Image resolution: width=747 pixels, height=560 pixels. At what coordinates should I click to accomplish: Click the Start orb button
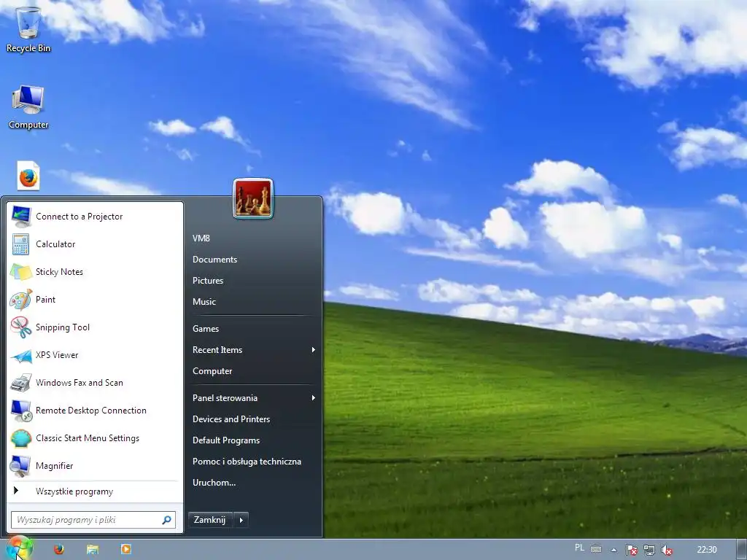click(19, 548)
